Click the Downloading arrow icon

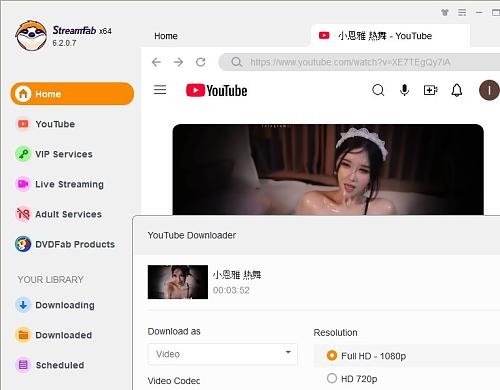(23, 305)
